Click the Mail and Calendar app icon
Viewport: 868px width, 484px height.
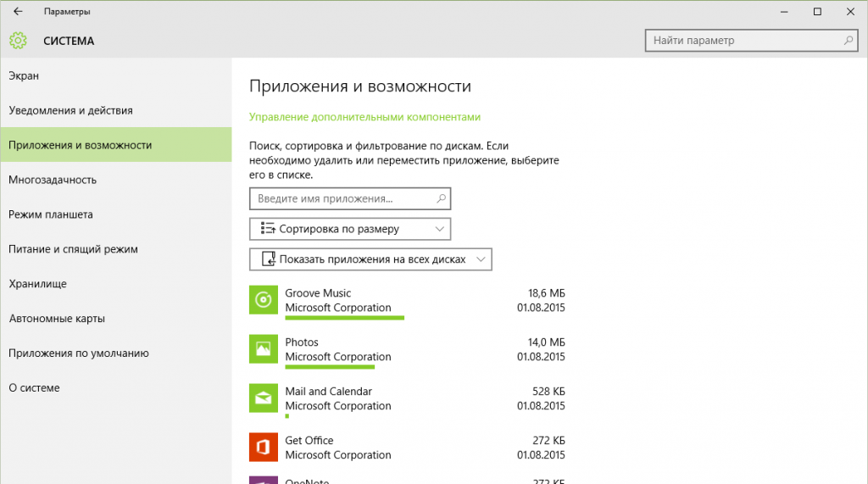[x=264, y=398]
